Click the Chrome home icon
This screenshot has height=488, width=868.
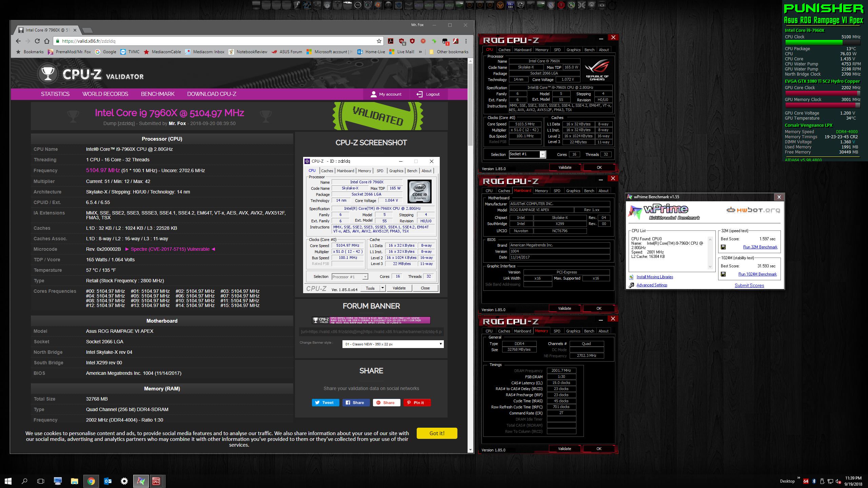pyautogui.click(x=47, y=41)
